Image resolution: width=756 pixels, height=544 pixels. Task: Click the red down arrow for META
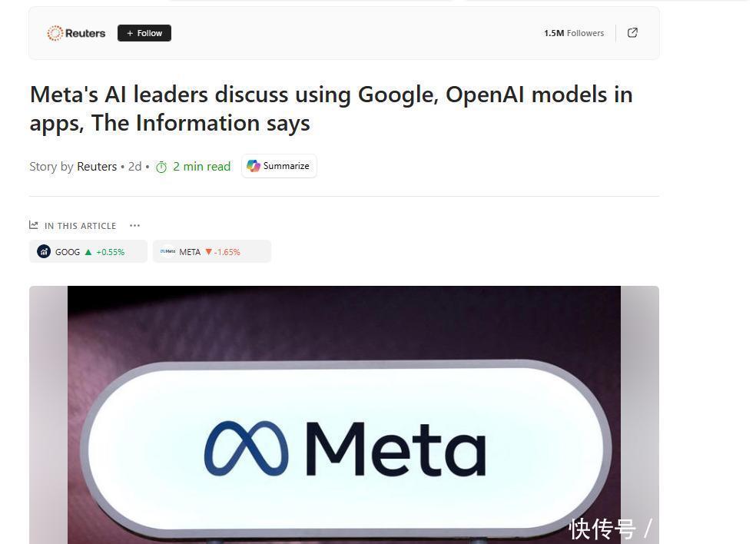coord(208,252)
